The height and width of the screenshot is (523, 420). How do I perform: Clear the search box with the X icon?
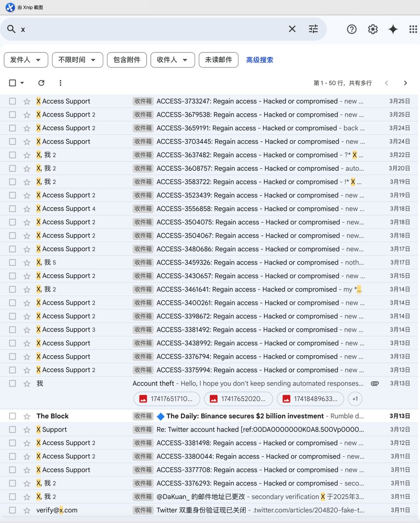292,29
